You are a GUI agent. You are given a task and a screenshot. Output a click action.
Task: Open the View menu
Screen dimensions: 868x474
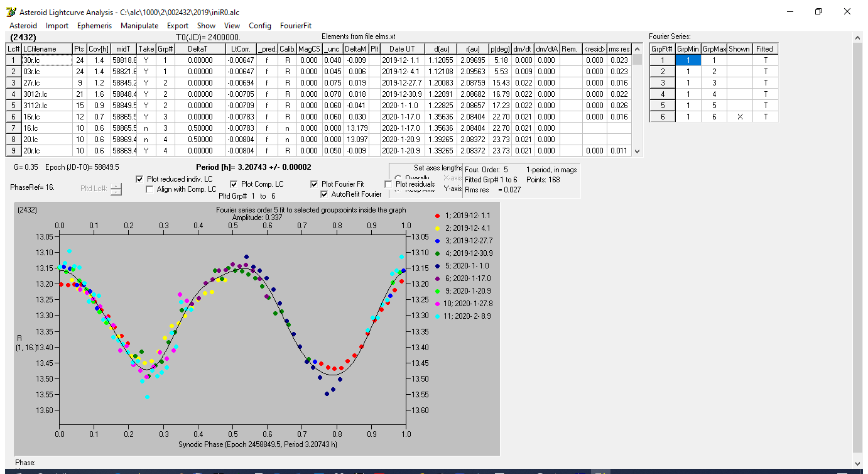tap(232, 26)
